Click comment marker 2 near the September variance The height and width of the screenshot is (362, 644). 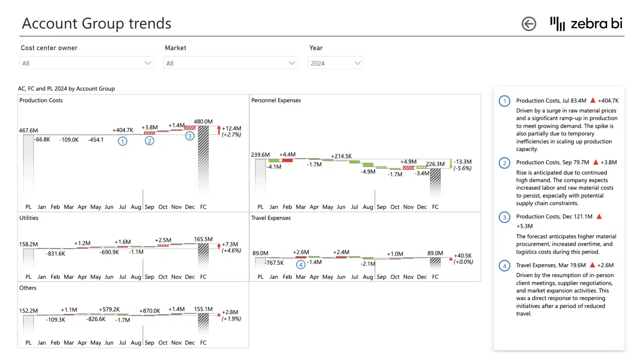pos(150,141)
